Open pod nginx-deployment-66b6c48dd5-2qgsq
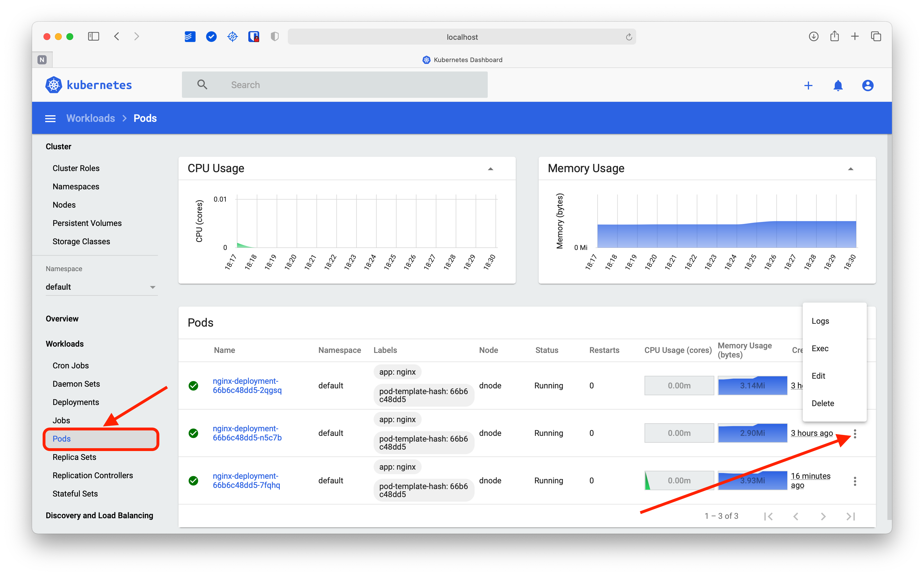 pyautogui.click(x=247, y=386)
